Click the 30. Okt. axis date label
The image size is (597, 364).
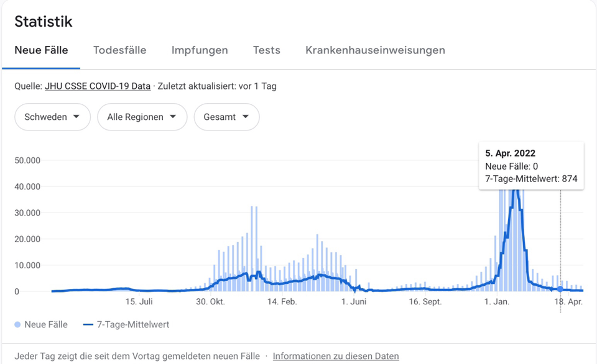point(211,302)
